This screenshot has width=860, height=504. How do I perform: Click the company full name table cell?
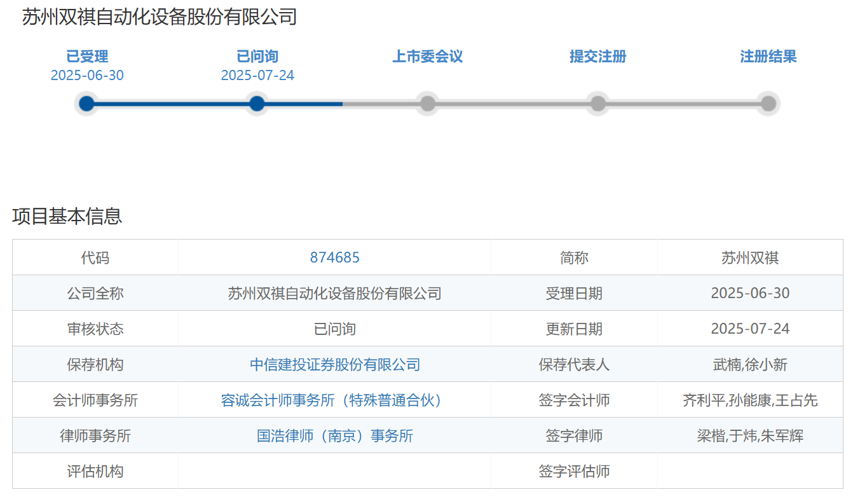pos(335,293)
